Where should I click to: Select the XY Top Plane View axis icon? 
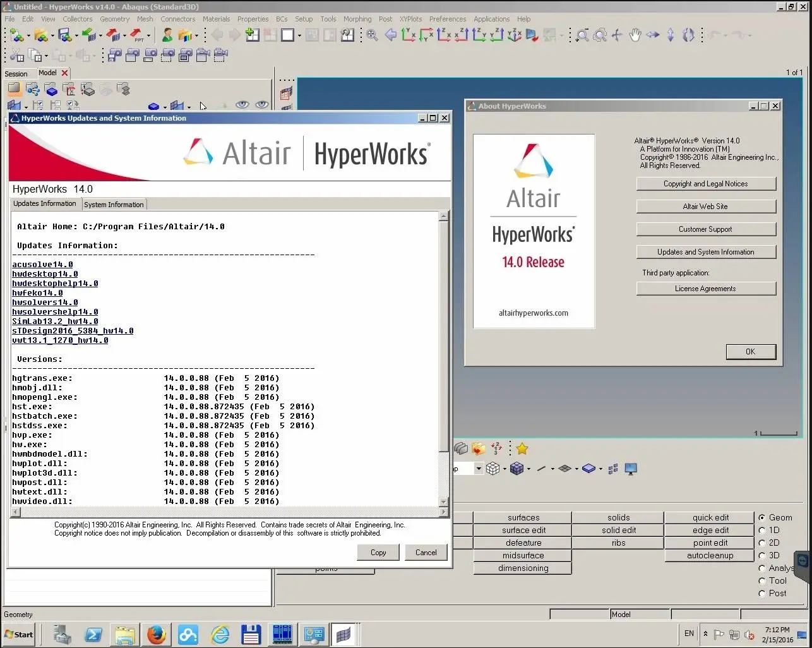pyautogui.click(x=409, y=35)
